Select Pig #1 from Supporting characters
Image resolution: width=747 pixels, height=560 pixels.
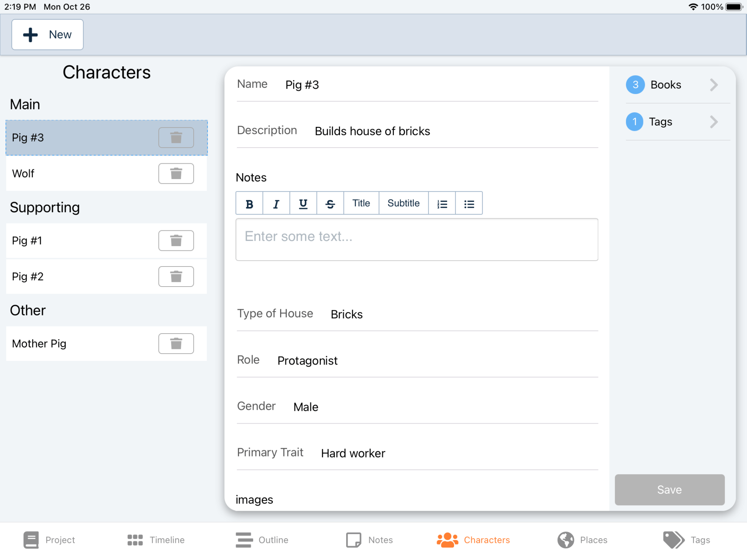(82, 240)
